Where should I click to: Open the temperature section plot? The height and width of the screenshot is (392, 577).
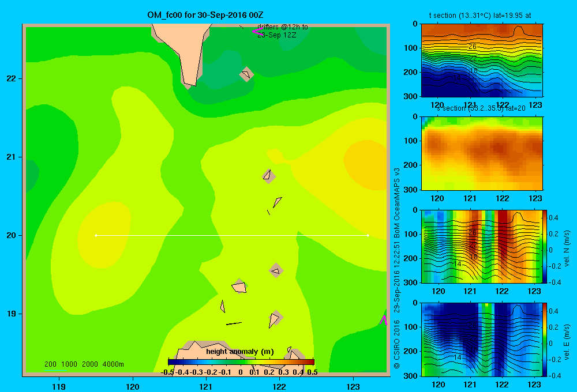482,61
